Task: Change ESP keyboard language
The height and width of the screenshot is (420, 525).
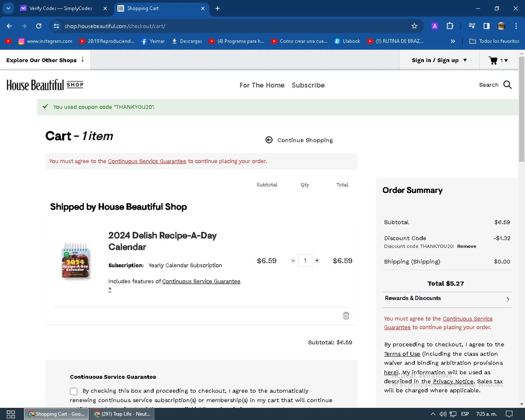Action: click(465, 414)
